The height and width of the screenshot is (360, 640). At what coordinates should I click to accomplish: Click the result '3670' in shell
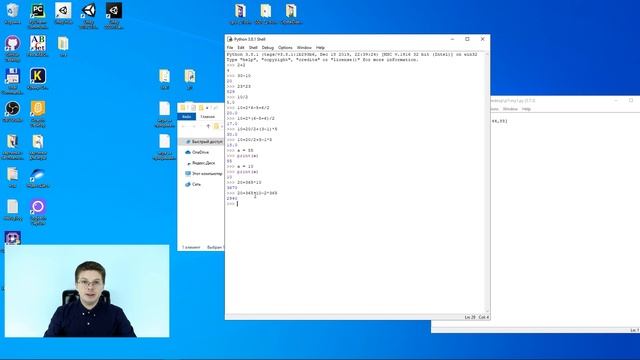click(x=232, y=188)
